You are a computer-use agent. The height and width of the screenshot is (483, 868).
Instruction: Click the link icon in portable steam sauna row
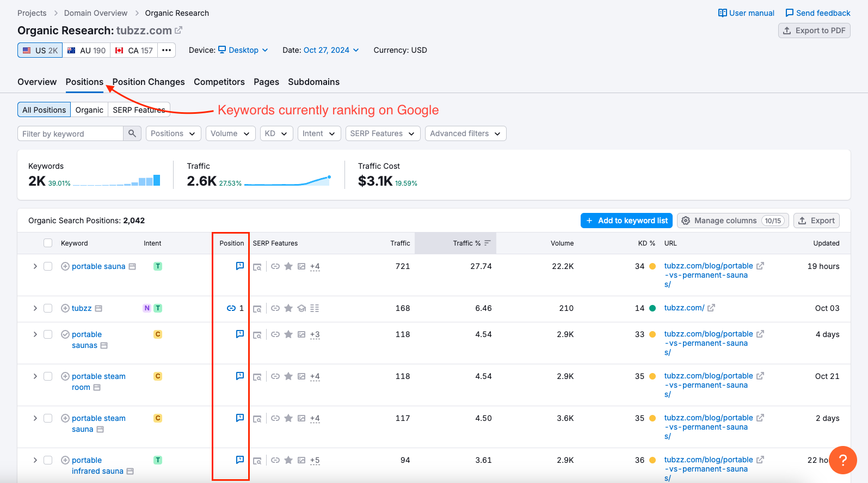(x=275, y=418)
